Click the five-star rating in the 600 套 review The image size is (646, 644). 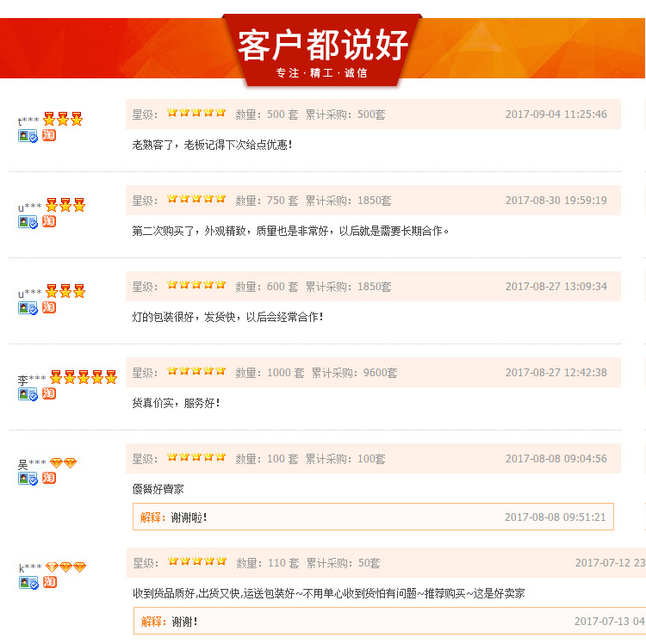click(196, 284)
